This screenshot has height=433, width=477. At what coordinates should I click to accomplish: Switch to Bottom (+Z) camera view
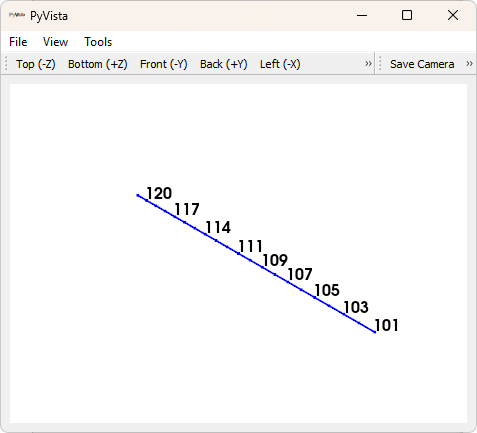(x=98, y=64)
